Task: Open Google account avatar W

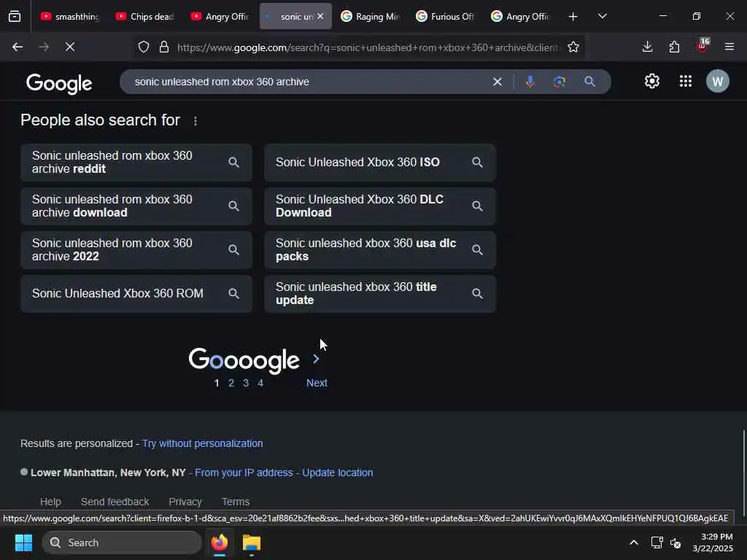Action: [x=718, y=82]
